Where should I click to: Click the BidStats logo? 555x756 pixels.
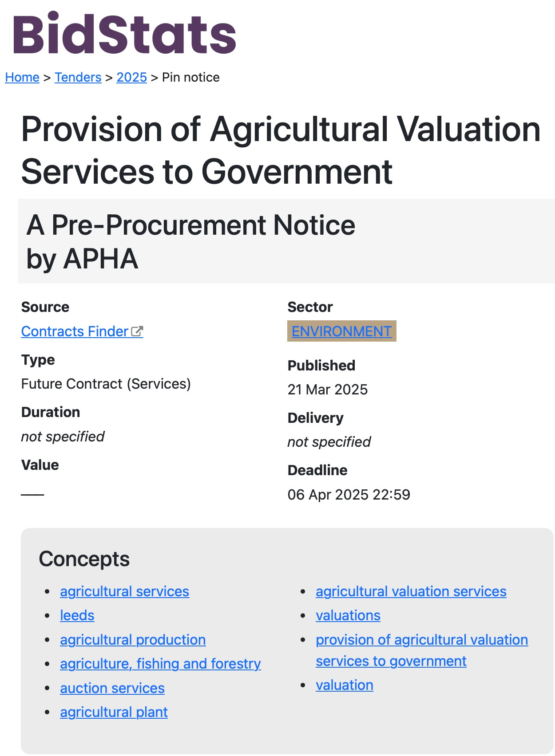[125, 33]
